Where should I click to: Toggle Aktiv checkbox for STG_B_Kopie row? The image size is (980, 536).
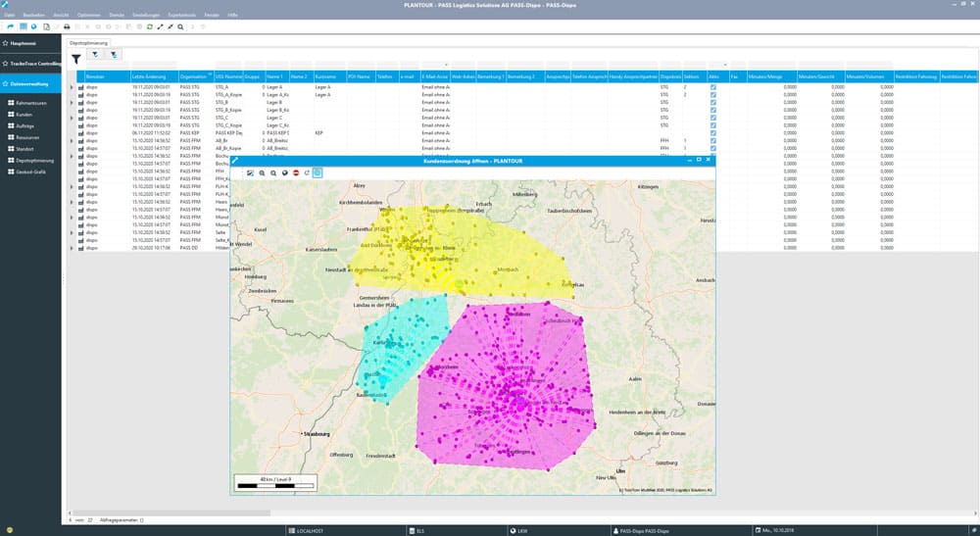pyautogui.click(x=713, y=110)
